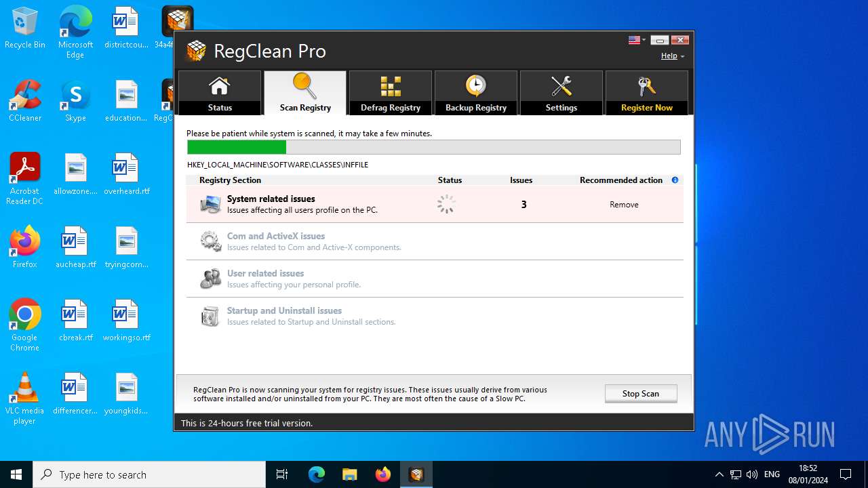Click the Status column header

click(450, 180)
